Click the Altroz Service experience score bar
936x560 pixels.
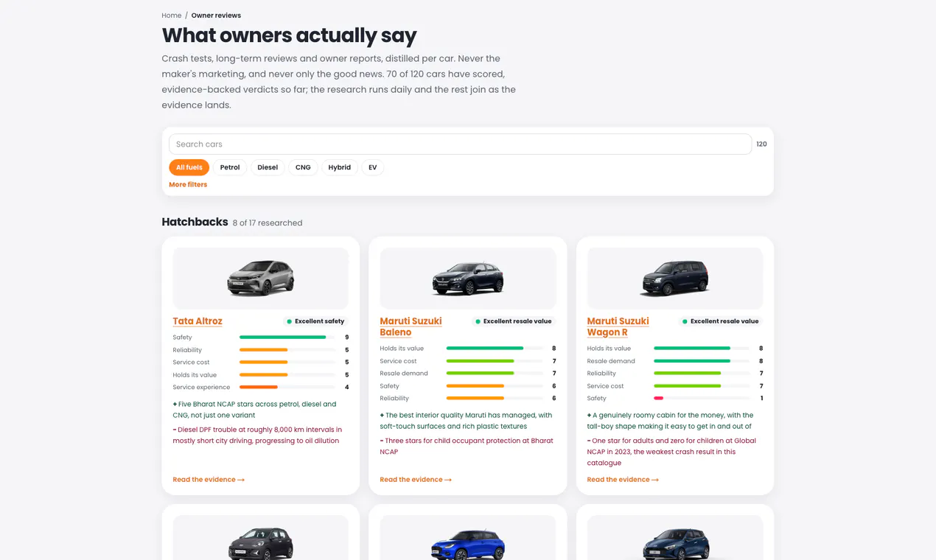click(x=287, y=388)
